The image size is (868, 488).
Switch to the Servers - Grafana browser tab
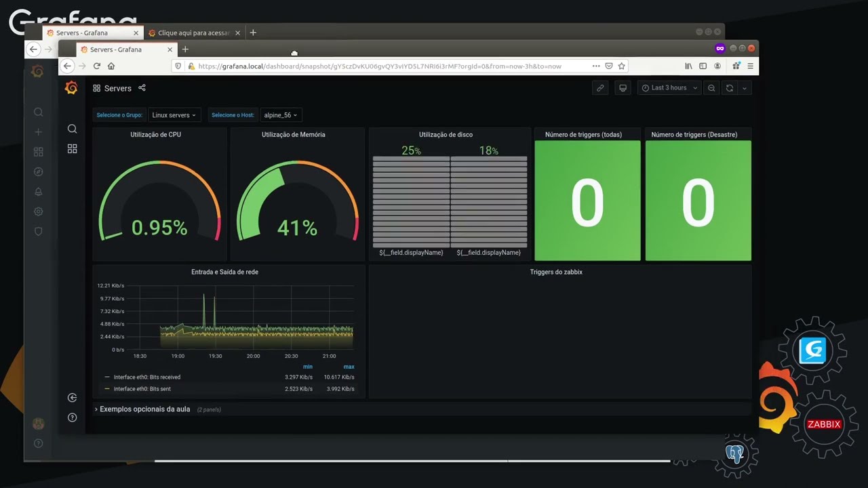(x=115, y=49)
